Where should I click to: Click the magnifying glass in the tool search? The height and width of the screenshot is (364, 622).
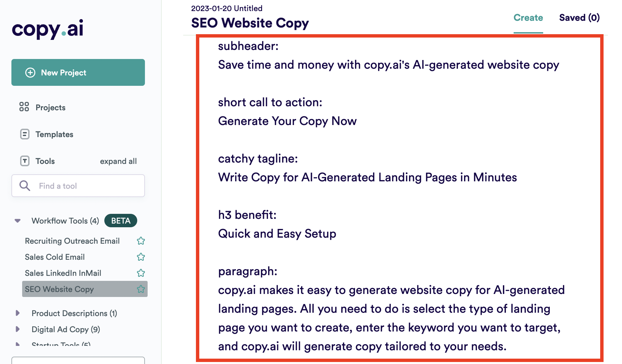click(x=24, y=186)
